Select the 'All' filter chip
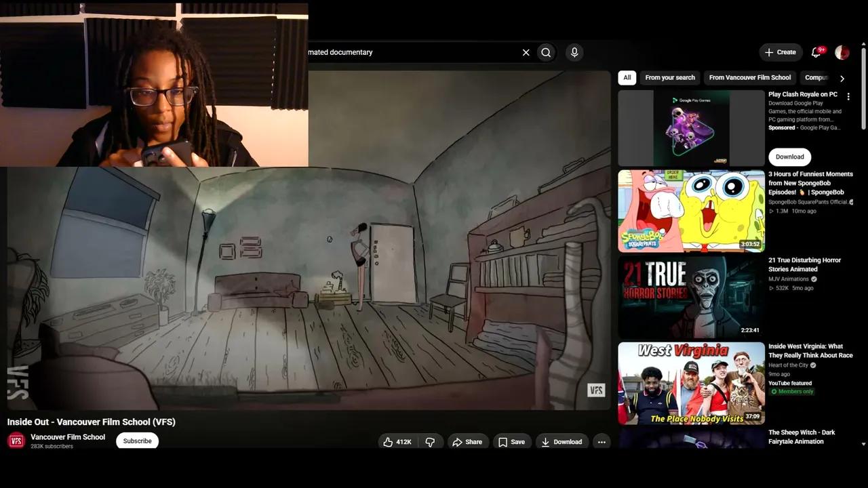Viewport: 868px width, 488px height. click(627, 78)
